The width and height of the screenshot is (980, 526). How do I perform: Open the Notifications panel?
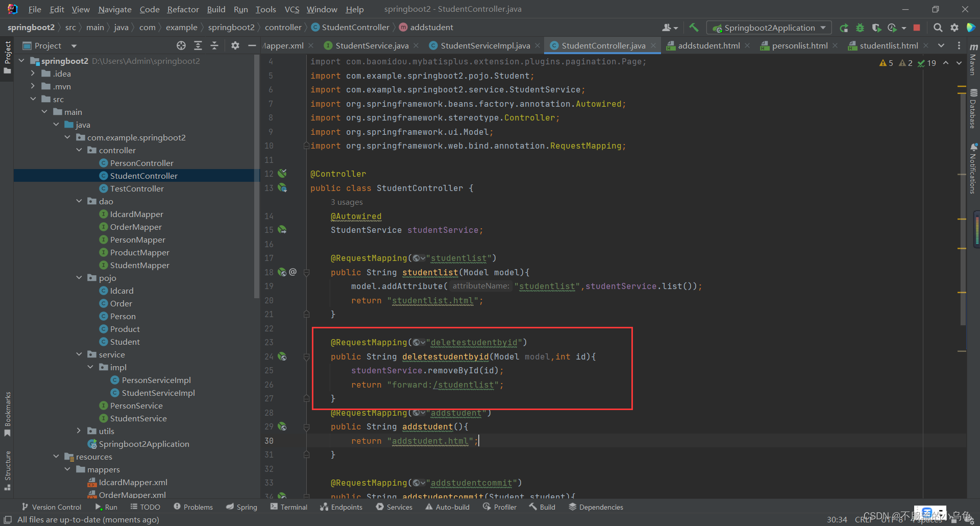[973, 169]
